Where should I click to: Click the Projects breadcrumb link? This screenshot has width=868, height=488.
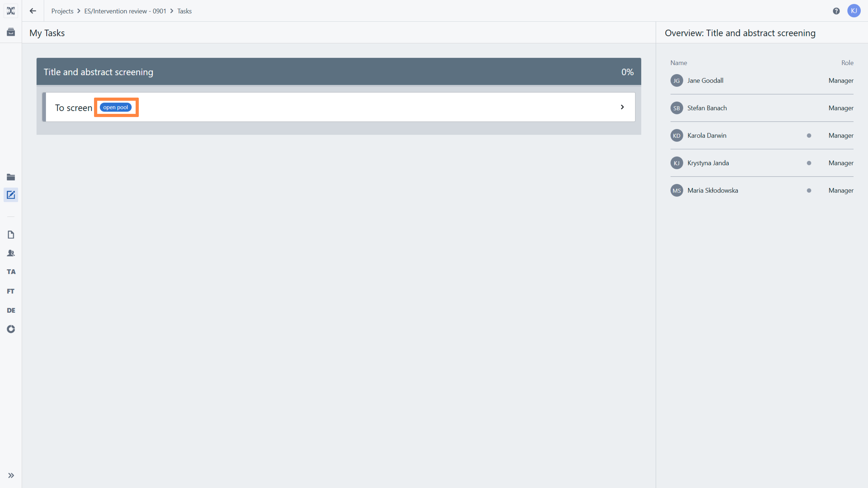coord(62,11)
